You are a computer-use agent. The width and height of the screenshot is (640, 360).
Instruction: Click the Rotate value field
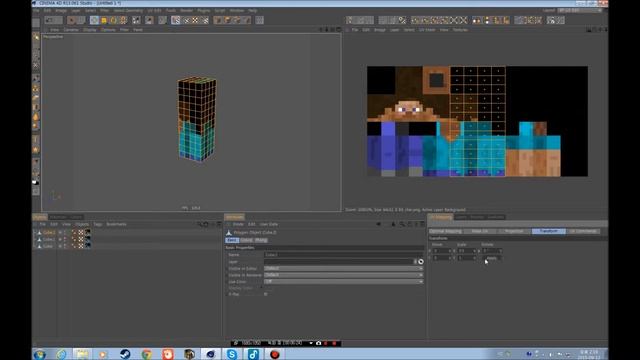(x=491, y=251)
